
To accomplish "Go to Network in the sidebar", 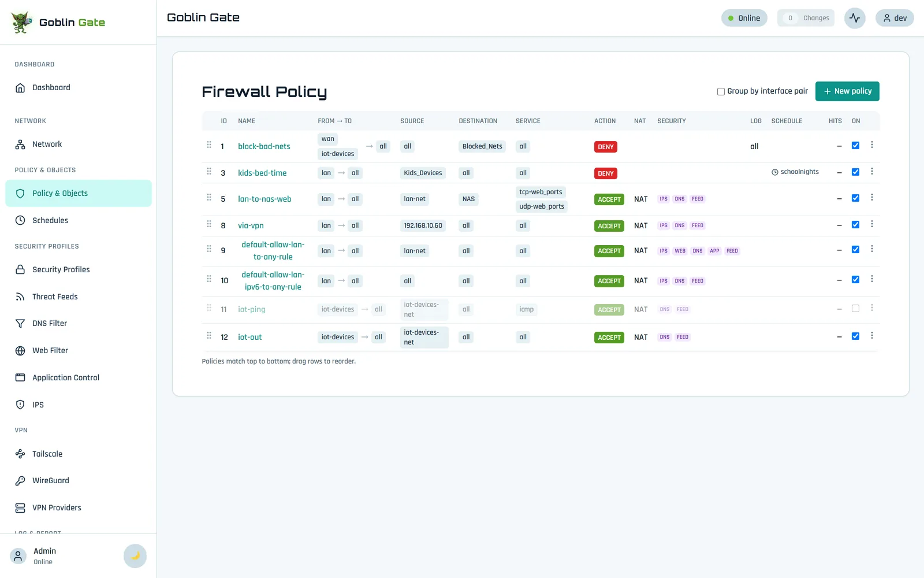I will coord(79,144).
